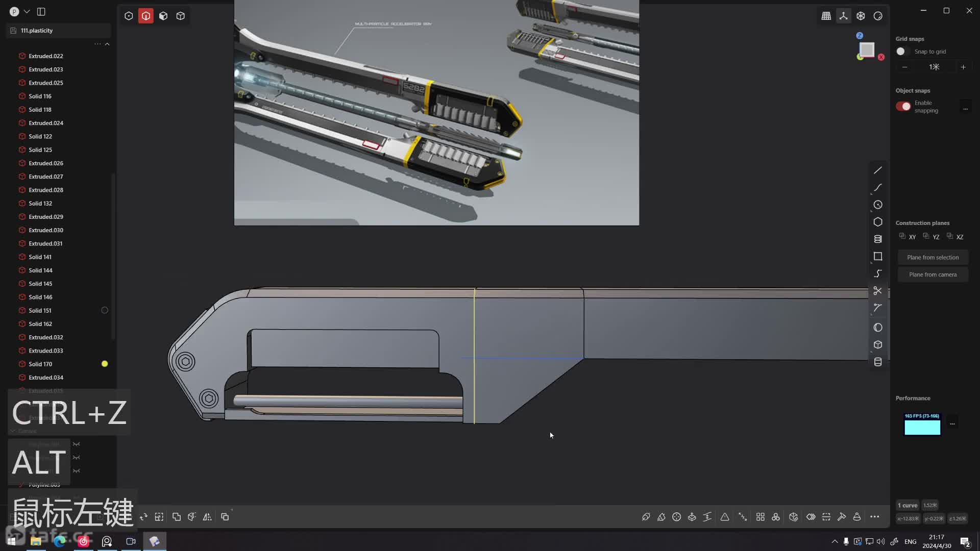Open more commands in bottom toolbar
The height and width of the screenshot is (551, 980).
click(x=875, y=517)
